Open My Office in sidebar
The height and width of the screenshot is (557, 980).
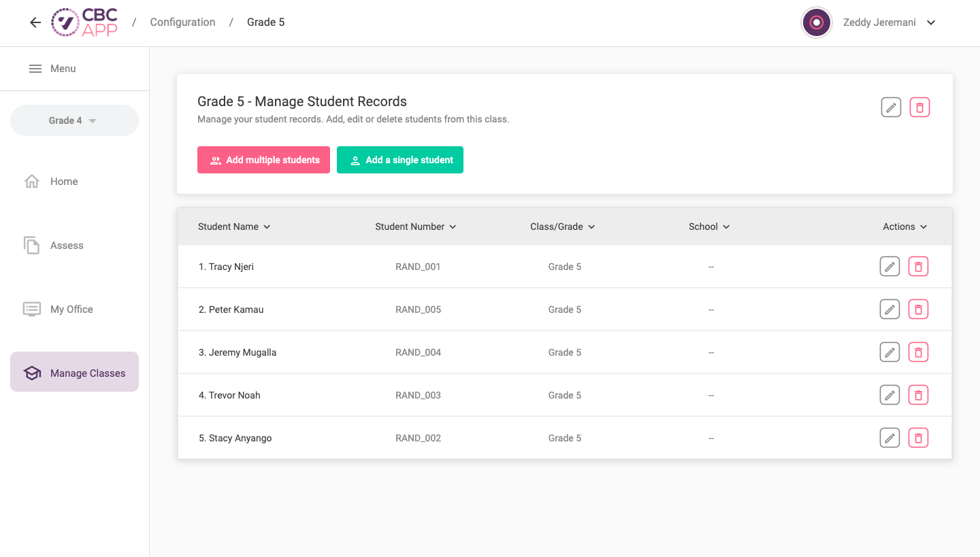click(x=74, y=309)
